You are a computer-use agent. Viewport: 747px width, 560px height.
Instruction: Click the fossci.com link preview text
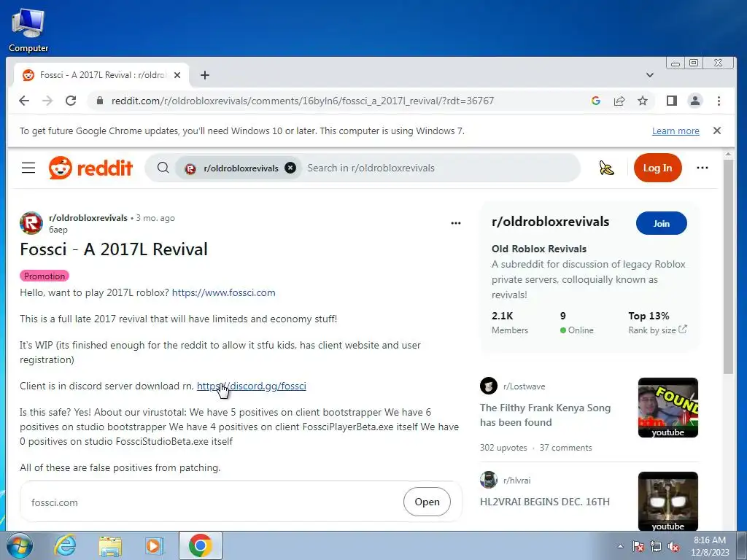(54, 502)
